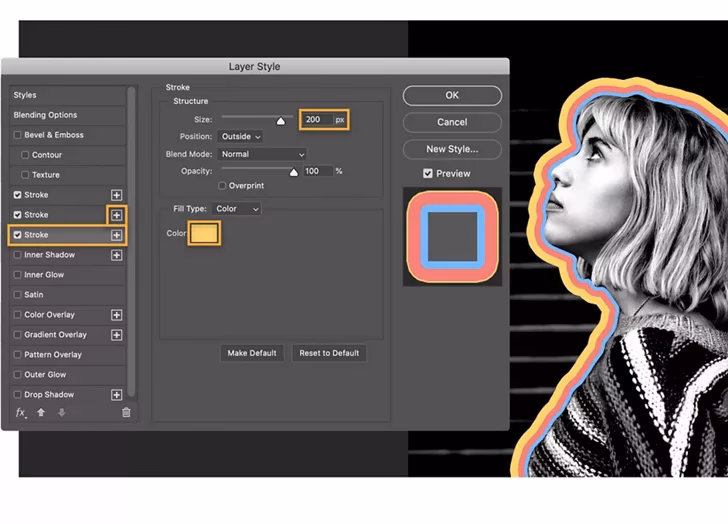
Task: Toggle the Preview checkbox
Action: click(428, 174)
